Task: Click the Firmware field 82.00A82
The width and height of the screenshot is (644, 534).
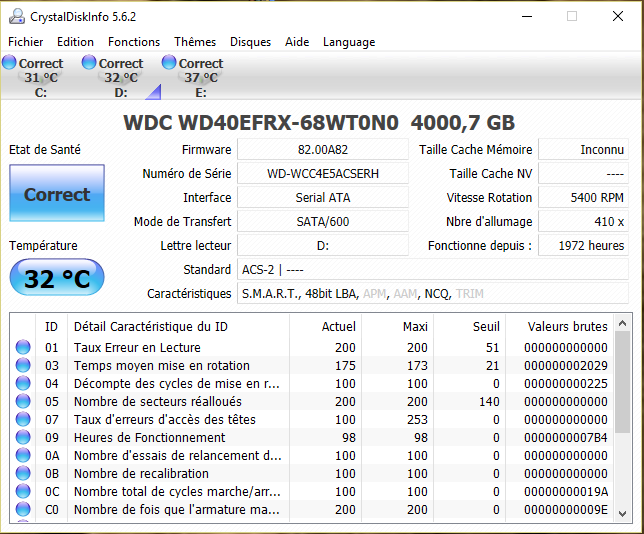Action: coord(323,150)
